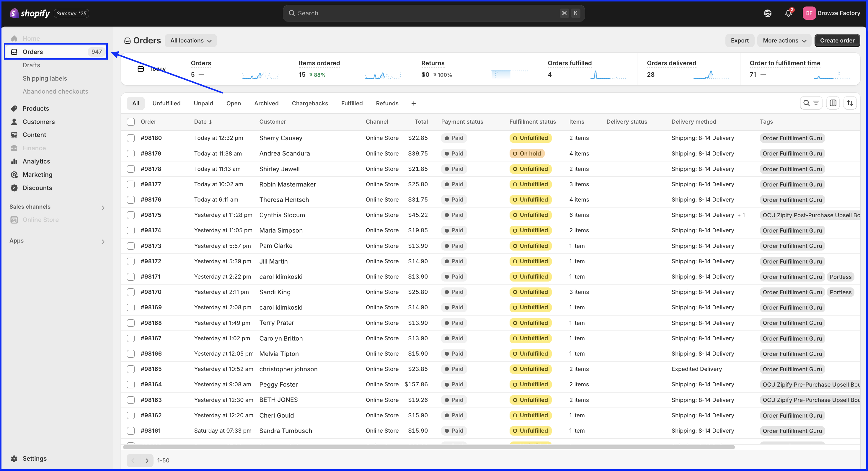Open search and filter orders icon

point(811,103)
